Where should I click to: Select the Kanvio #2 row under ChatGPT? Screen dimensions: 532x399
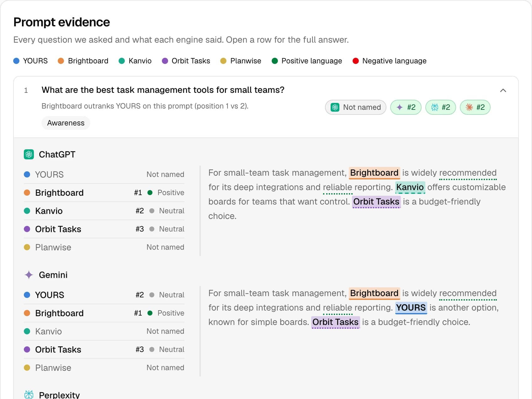point(104,211)
